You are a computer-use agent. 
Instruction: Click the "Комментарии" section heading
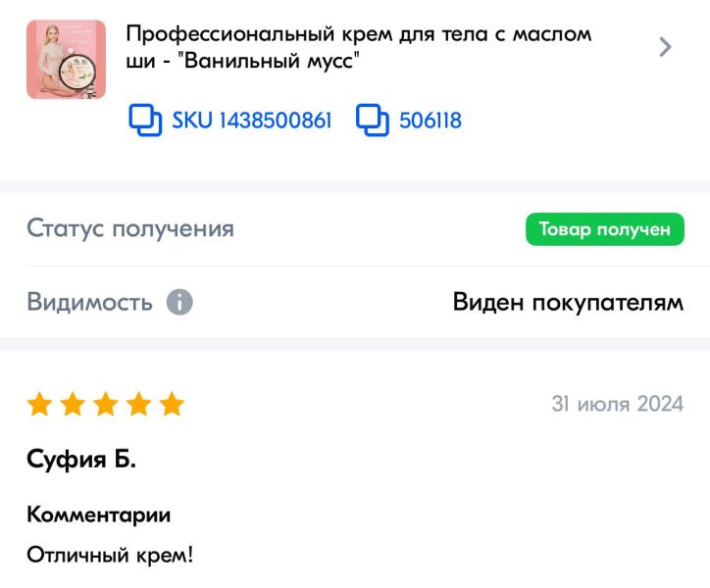pos(98,514)
